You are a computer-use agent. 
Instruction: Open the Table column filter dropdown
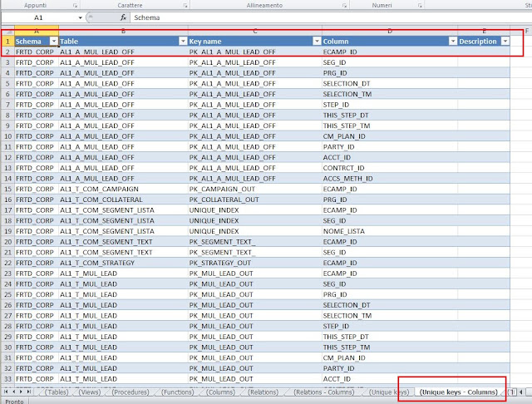183,42
